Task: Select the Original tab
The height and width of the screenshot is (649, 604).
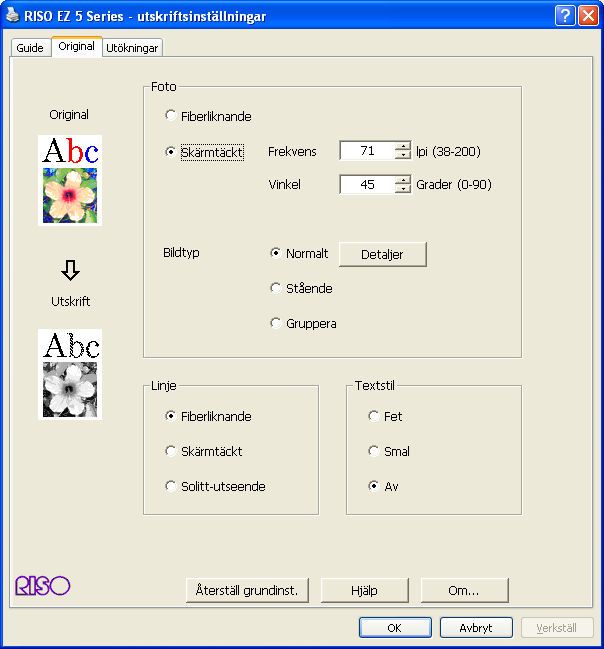Action: [x=77, y=46]
